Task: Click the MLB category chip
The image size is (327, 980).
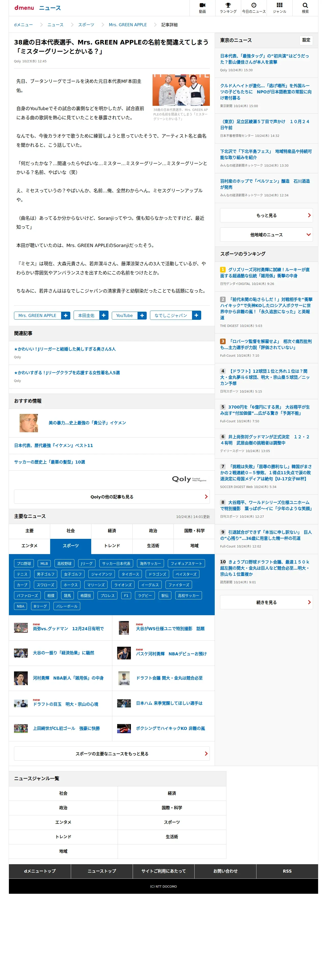Action: click(44, 564)
